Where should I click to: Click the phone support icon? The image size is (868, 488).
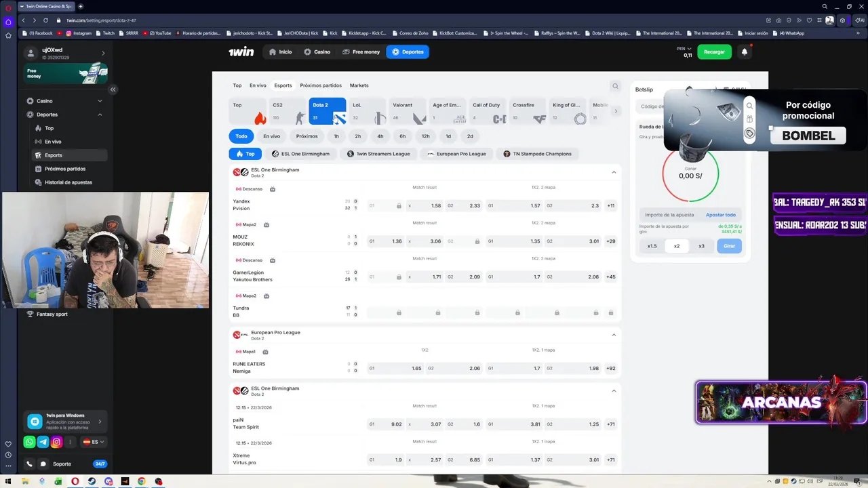tap(29, 464)
